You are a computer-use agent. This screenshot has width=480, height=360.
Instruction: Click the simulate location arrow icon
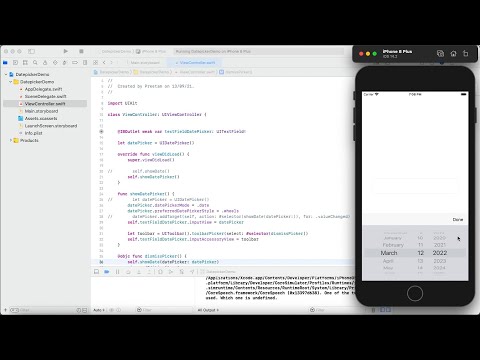pos(192,272)
